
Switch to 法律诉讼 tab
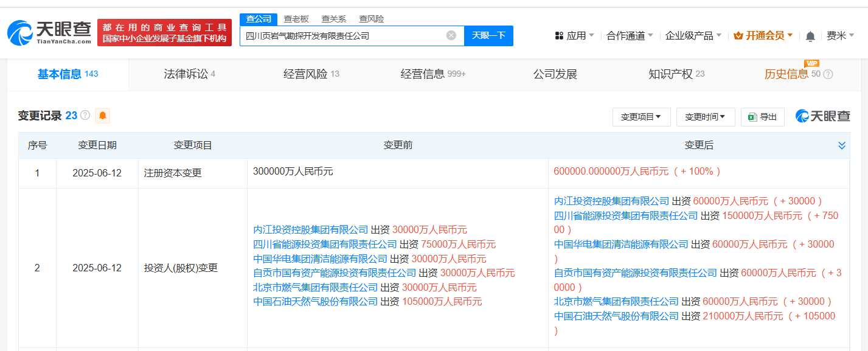click(x=189, y=74)
